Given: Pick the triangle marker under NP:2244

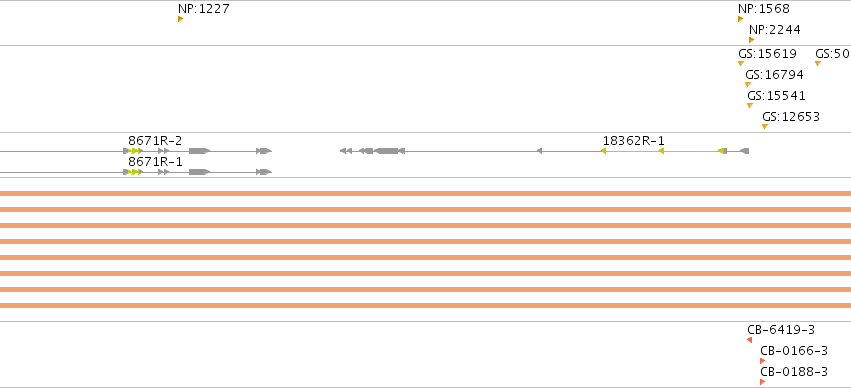Looking at the screenshot, I should coord(751,40).
